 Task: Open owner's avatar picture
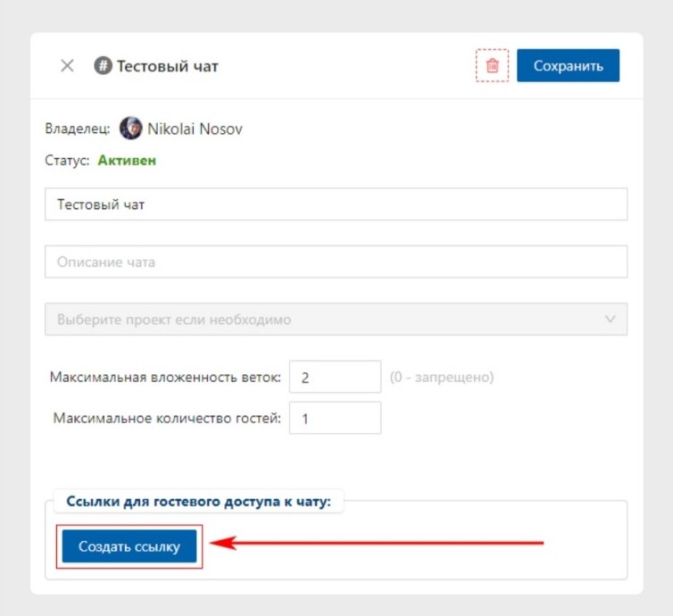click(131, 128)
